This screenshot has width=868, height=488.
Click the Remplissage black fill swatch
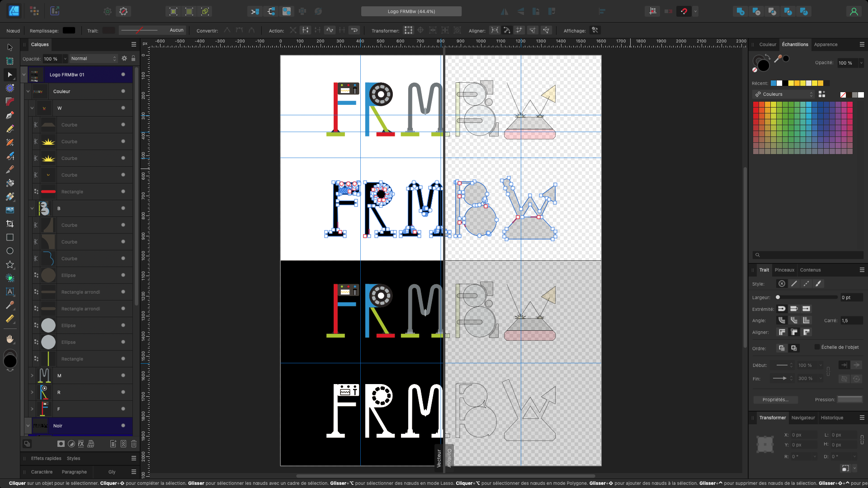coord(69,31)
